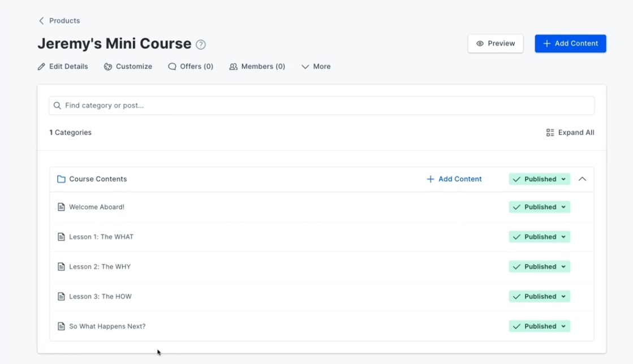Screen dimensions: 633x364
Task: Toggle publish status of Lesson 2: The WHY
Action: [x=538, y=266]
